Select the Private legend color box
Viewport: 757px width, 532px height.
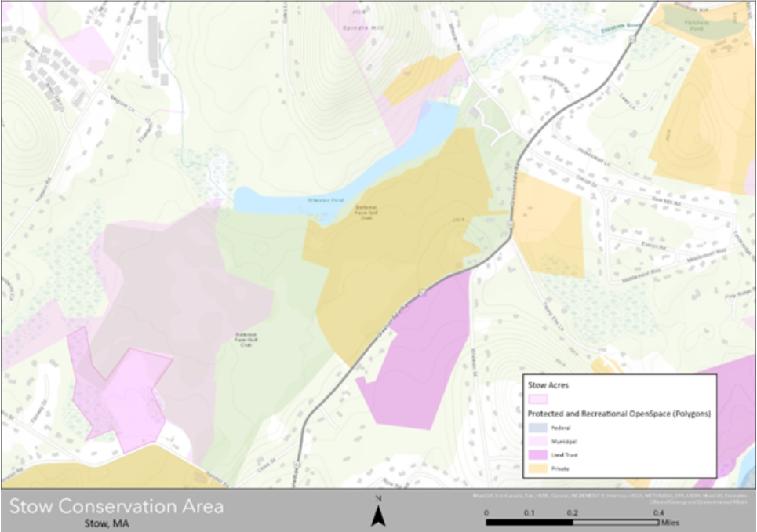537,468
